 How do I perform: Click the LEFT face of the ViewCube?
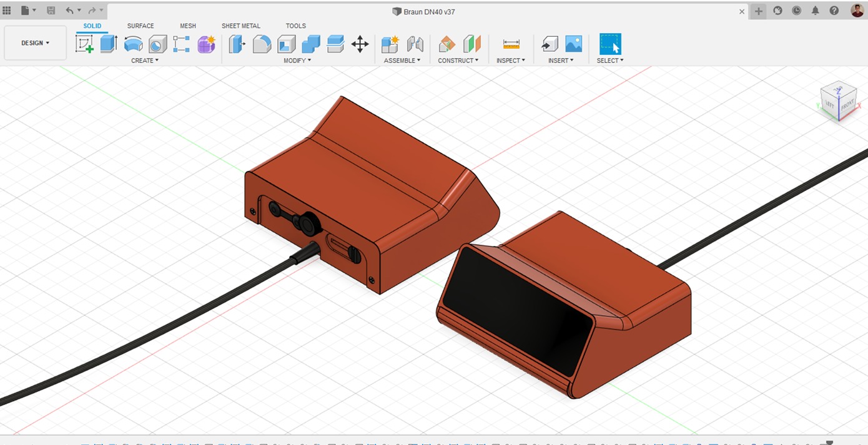coord(831,104)
